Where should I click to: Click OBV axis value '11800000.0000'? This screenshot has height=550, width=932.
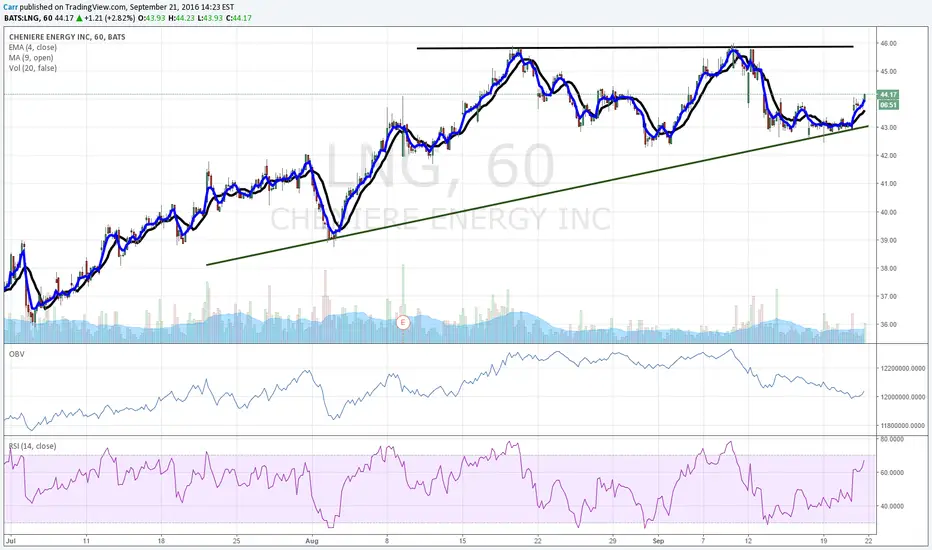pos(904,426)
